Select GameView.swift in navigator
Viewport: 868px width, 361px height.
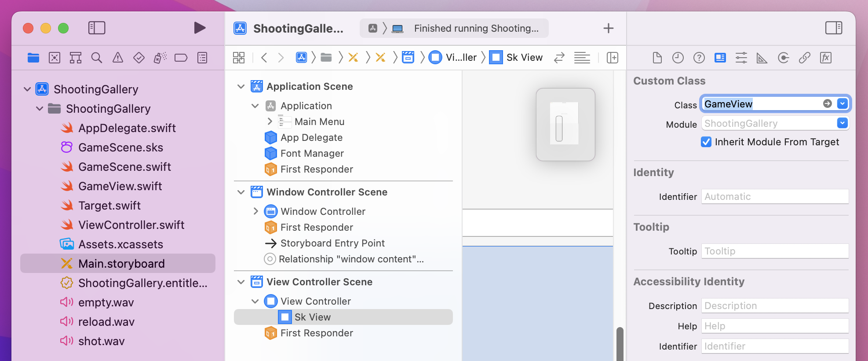(111, 186)
